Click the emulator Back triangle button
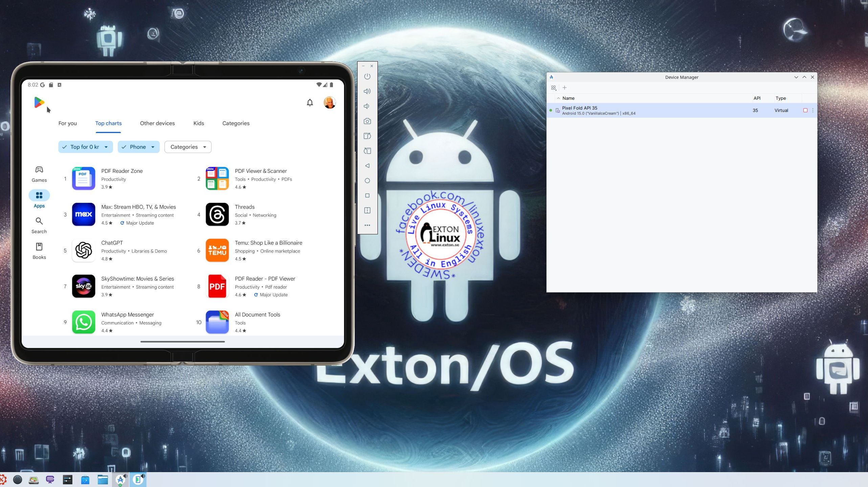 pos(367,166)
